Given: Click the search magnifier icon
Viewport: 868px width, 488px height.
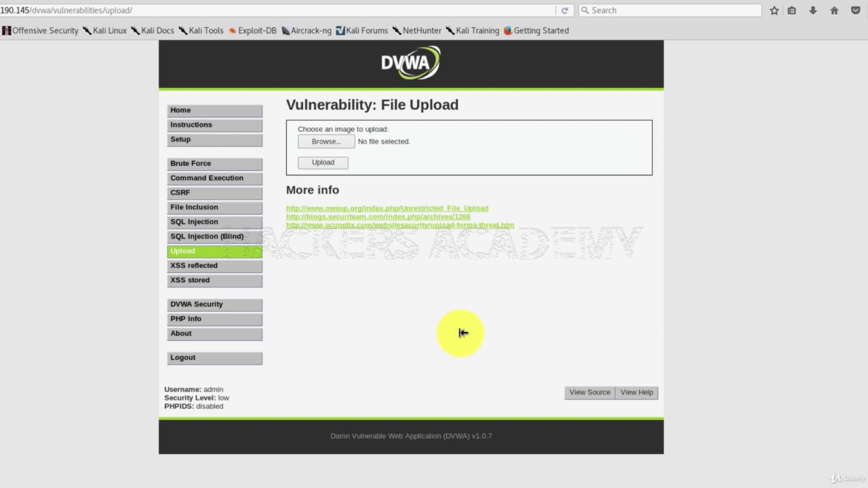Looking at the screenshot, I should tap(585, 10).
